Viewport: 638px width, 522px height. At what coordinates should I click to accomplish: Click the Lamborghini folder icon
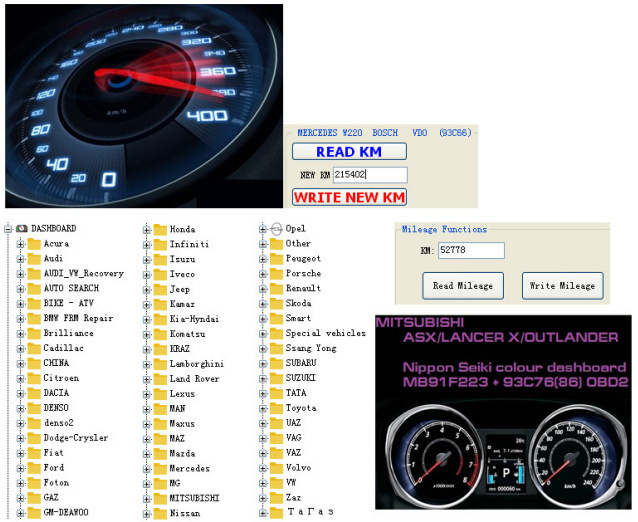160,364
